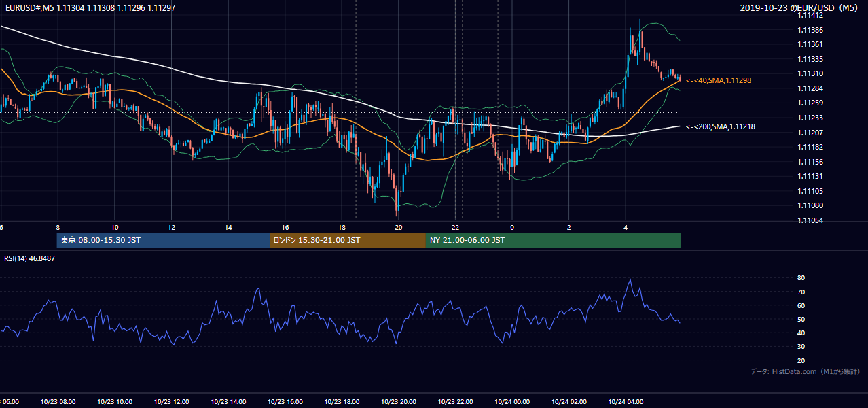Click price axis label 1.11386
The height and width of the screenshot is (408, 868).
coord(810,30)
